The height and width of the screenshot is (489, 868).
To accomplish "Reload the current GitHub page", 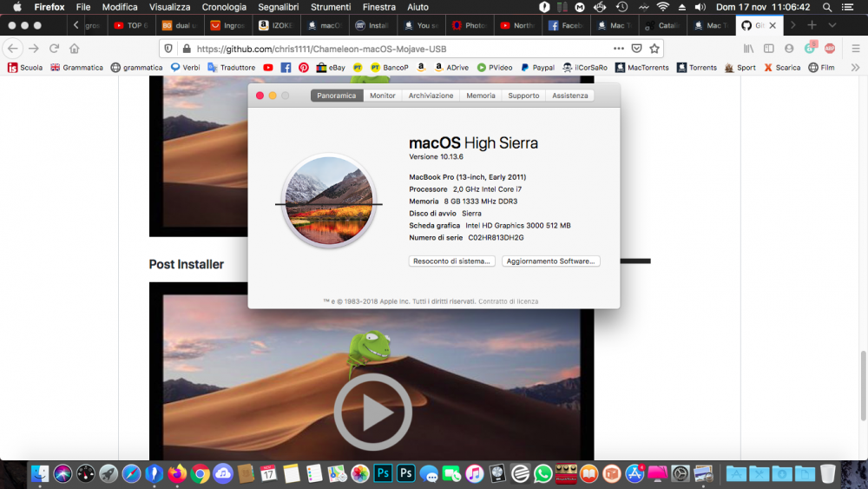I will [54, 49].
